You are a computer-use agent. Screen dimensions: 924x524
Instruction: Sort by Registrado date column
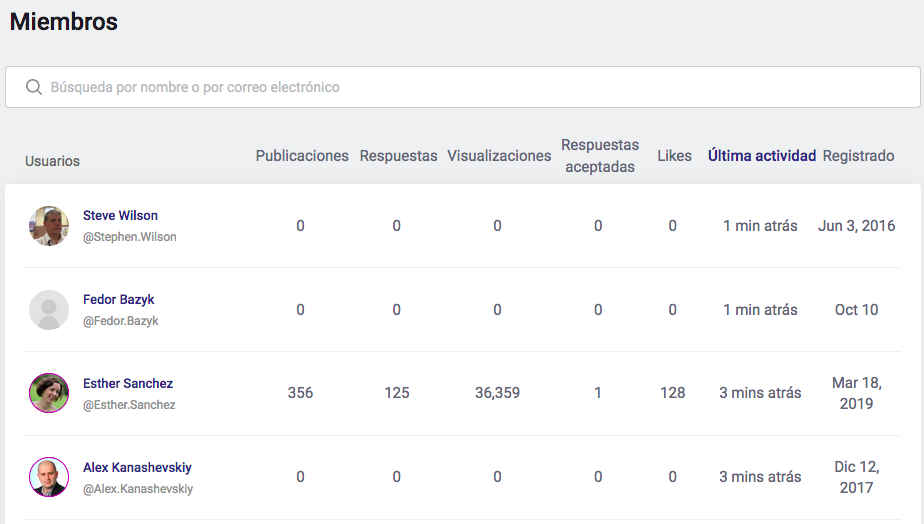point(858,156)
